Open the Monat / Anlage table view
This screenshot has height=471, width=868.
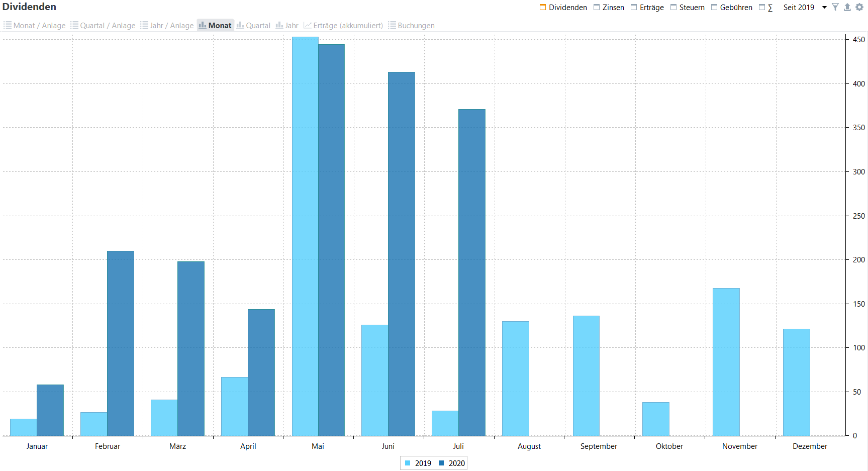[34, 26]
